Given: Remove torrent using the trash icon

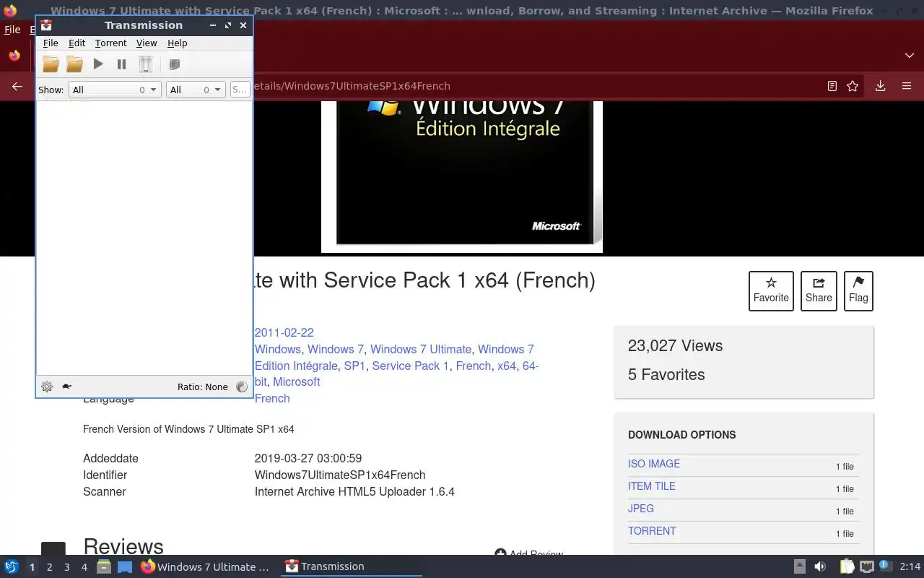Looking at the screenshot, I should [146, 64].
